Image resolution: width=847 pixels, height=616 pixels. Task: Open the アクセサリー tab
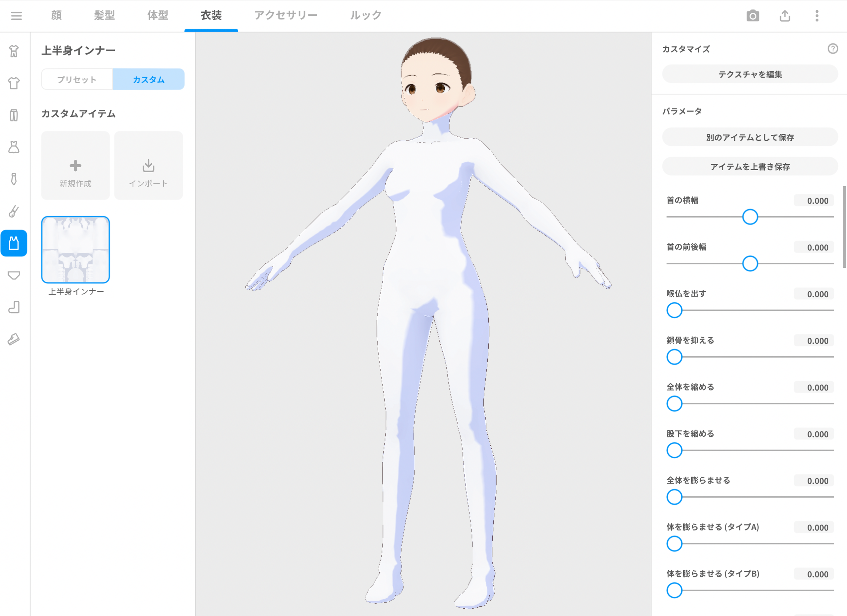point(286,15)
